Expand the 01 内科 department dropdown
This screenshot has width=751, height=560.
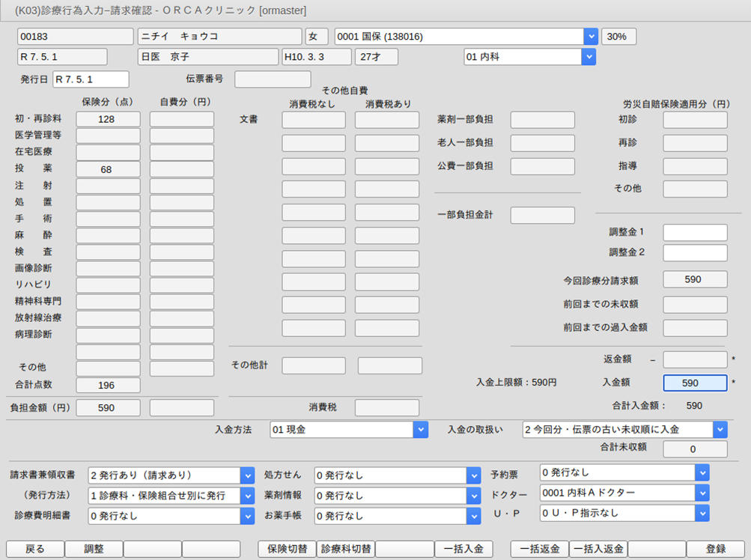pos(588,57)
